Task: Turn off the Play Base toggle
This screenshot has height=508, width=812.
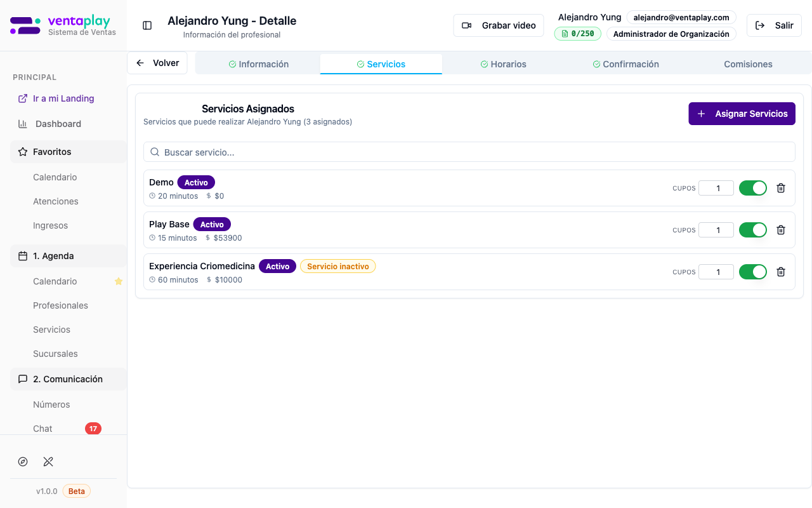Action: coord(752,230)
